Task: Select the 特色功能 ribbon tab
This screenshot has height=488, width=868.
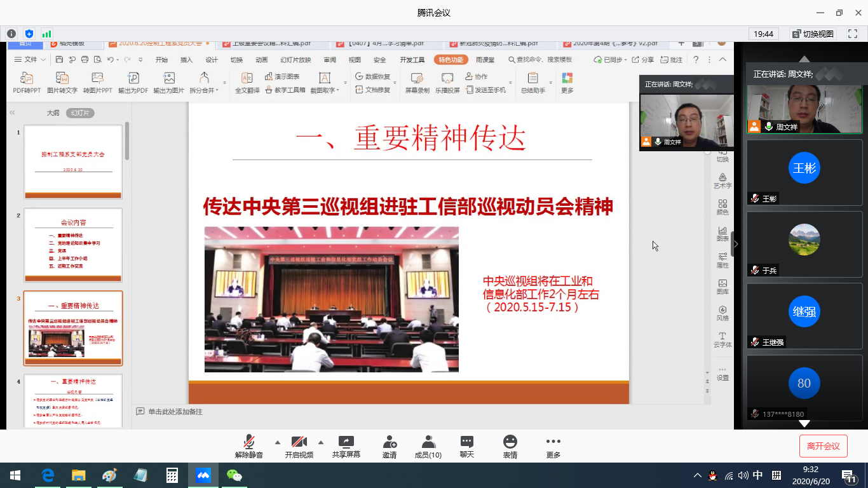Action: (x=451, y=60)
